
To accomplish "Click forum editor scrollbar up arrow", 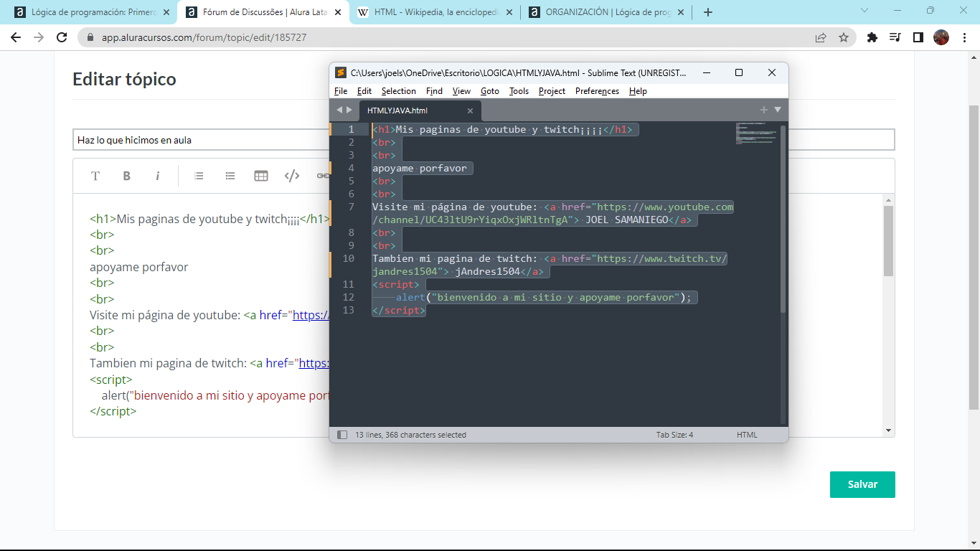I will 888,200.
